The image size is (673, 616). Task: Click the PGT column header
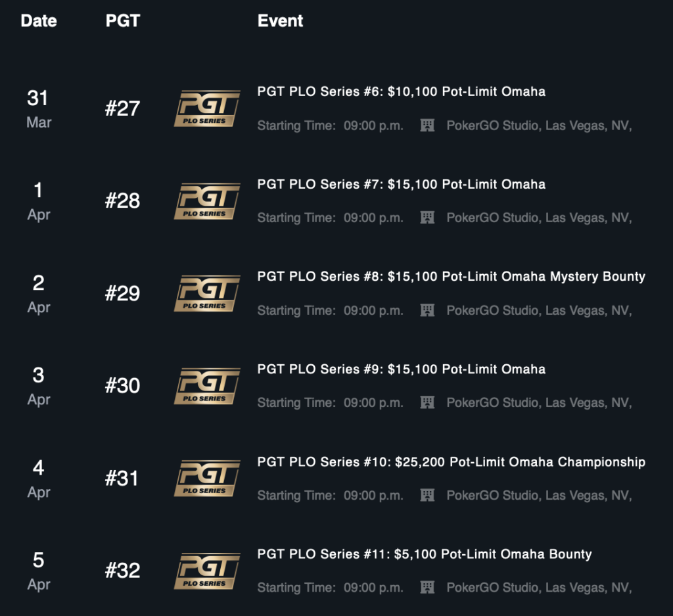pos(123,20)
